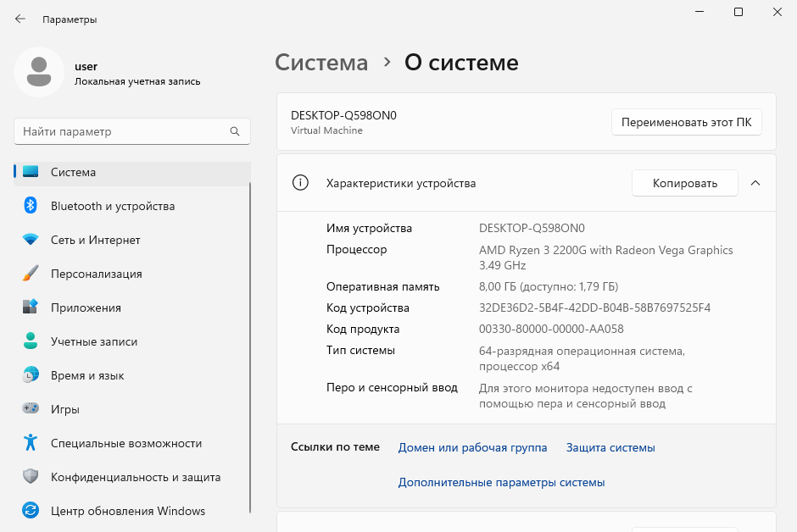This screenshot has height=532, width=797.
Task: Minimize the Параметры window
Action: pyautogui.click(x=699, y=12)
